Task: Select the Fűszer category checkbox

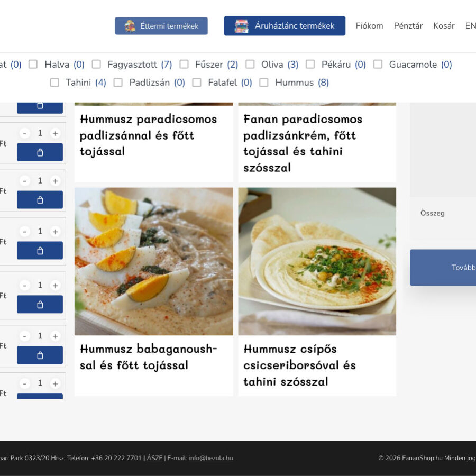Action: [x=184, y=65]
